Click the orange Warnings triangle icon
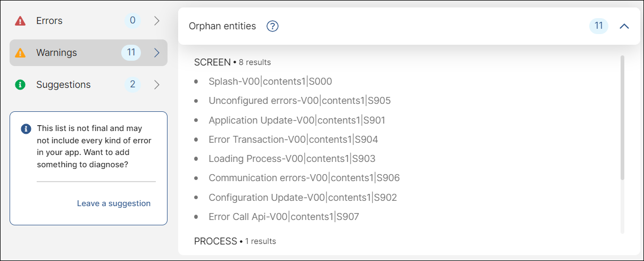The image size is (644, 261). (x=20, y=53)
